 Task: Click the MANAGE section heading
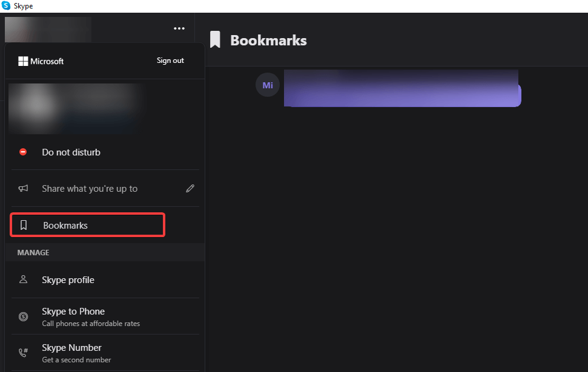tap(33, 252)
